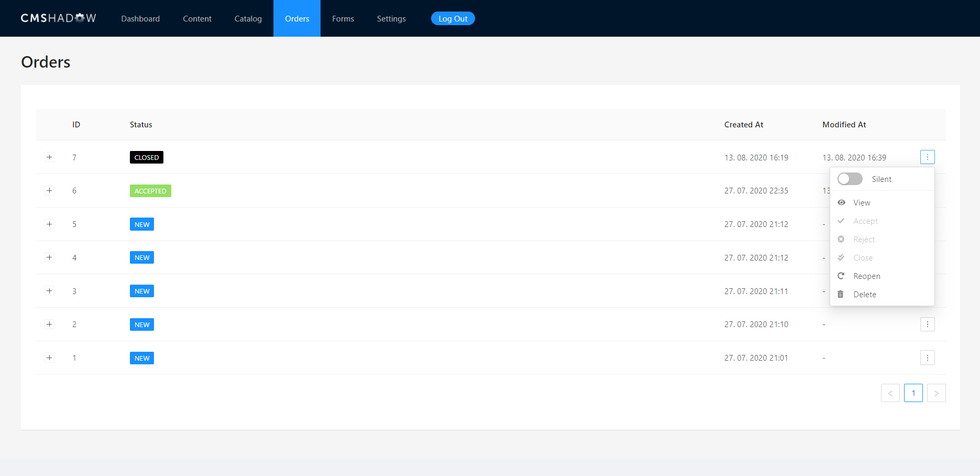Image resolution: width=980 pixels, height=476 pixels.
Task: Click the NEW badge of order 2
Action: (142, 324)
